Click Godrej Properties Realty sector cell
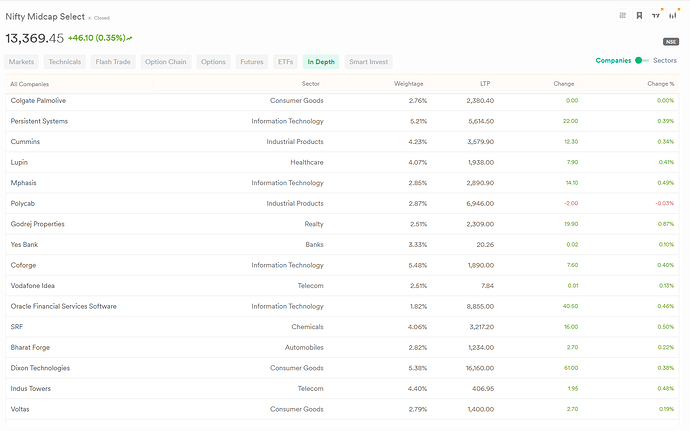This screenshot has width=690, height=431. pyautogui.click(x=314, y=224)
